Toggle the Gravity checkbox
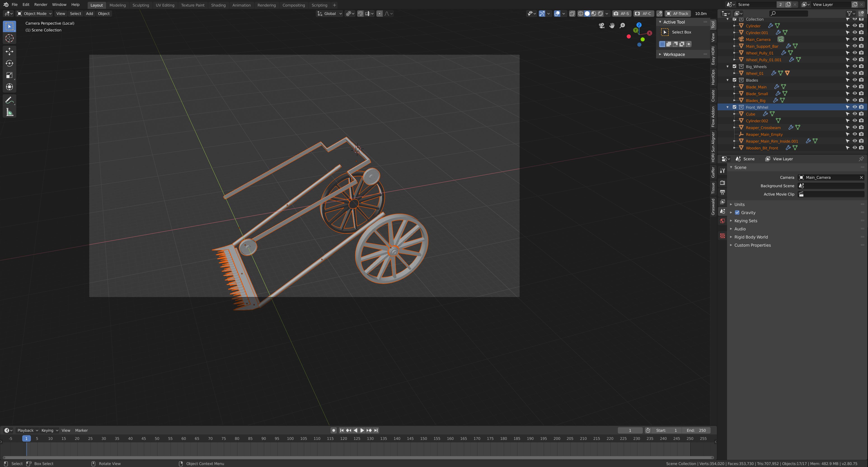 point(737,213)
